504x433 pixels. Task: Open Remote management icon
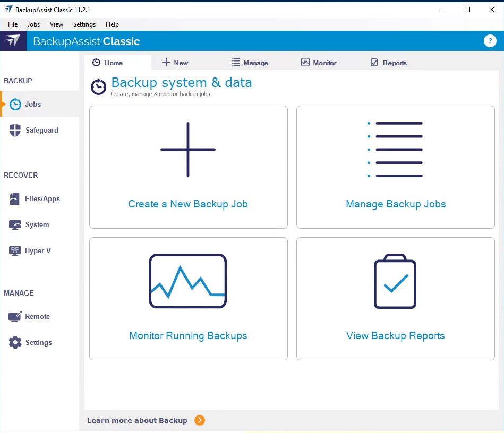(x=15, y=317)
